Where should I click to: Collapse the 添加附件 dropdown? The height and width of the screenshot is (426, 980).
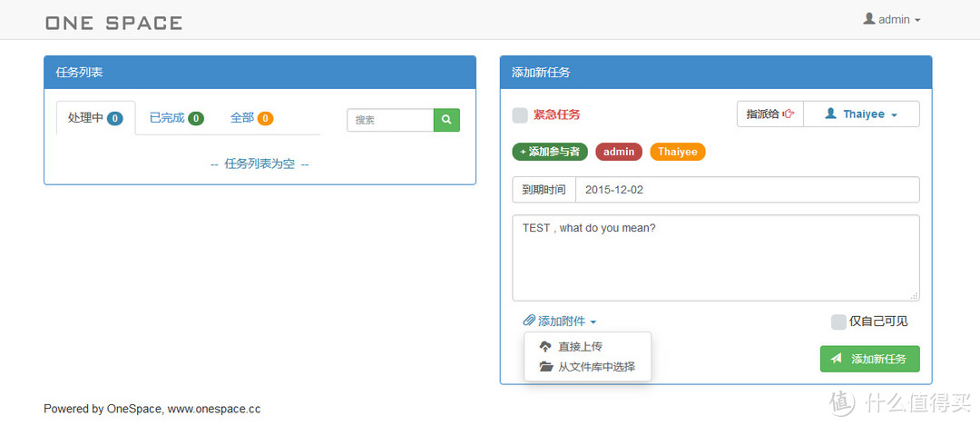pyautogui.click(x=560, y=321)
